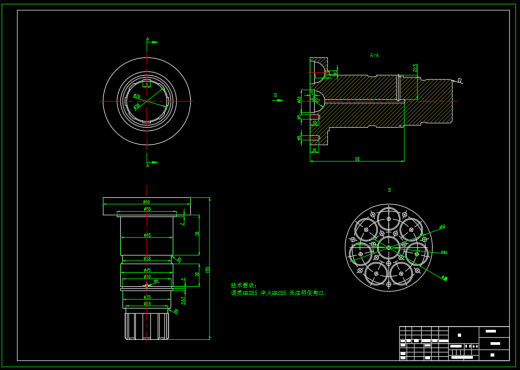Pick the 88 length dimension under section view

[357, 159]
